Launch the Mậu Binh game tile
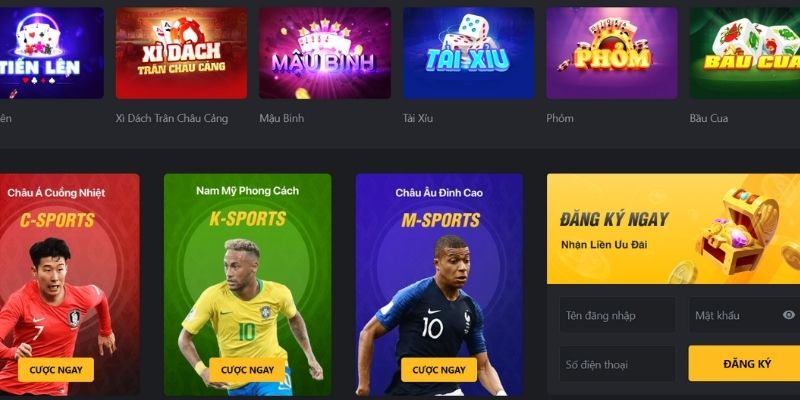This screenshot has width=800, height=400. [x=325, y=53]
